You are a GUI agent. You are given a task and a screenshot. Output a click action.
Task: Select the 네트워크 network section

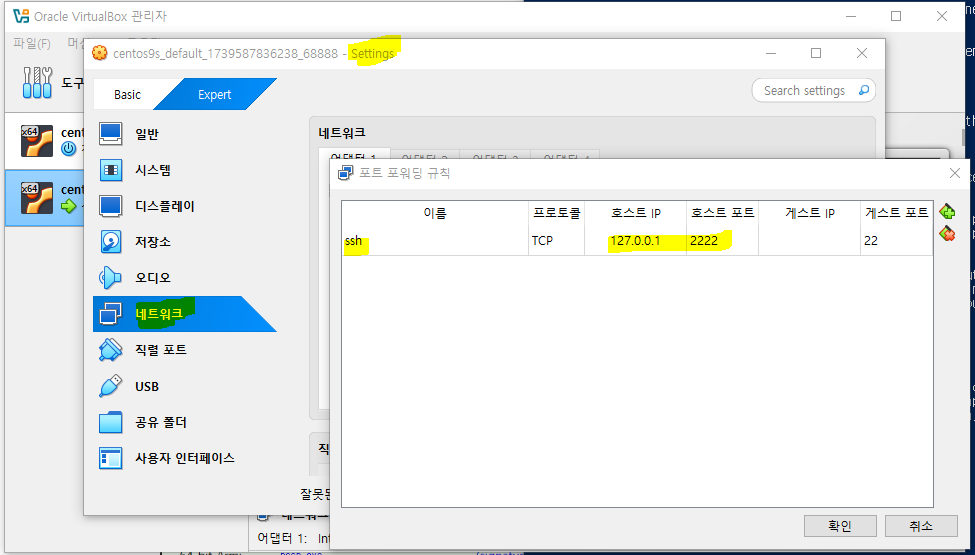pyautogui.click(x=185, y=314)
